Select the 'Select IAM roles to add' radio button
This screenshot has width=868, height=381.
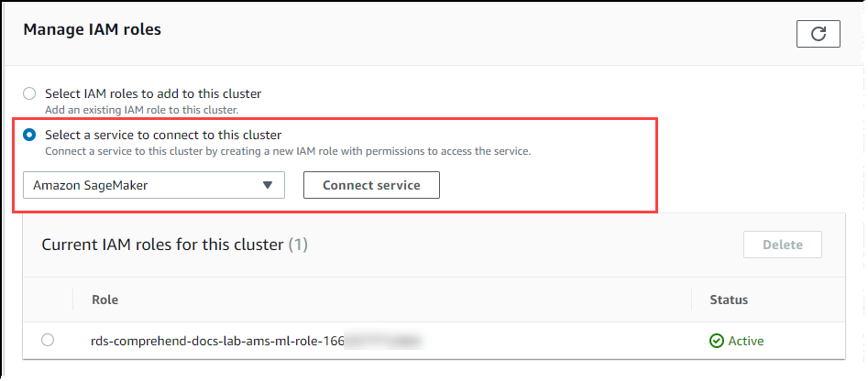click(x=30, y=93)
